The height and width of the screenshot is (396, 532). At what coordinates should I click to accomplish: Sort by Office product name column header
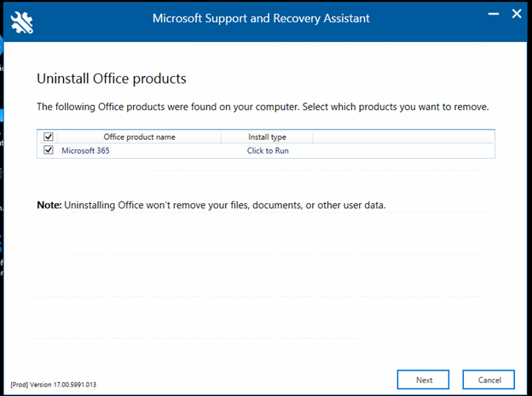click(139, 137)
